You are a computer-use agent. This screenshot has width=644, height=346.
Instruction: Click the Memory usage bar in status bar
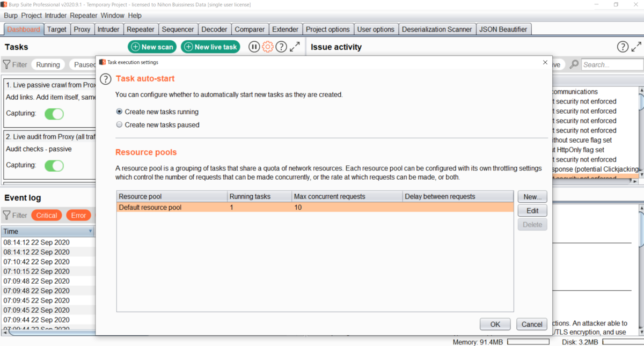pyautogui.click(x=528, y=342)
